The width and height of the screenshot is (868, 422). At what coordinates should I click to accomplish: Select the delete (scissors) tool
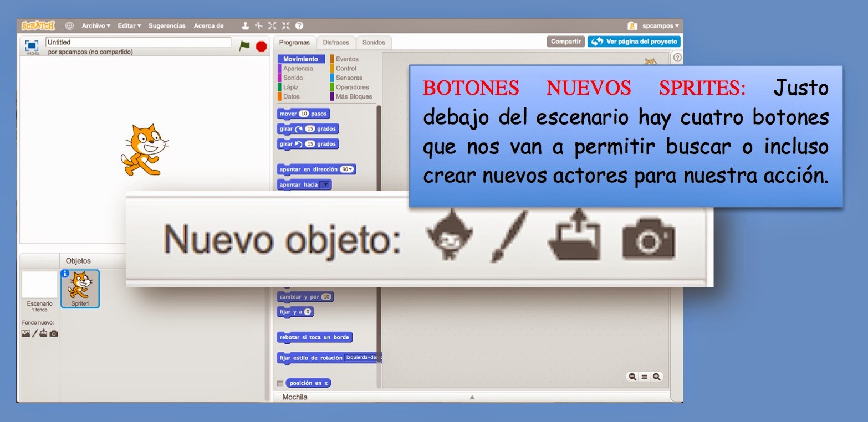pyautogui.click(x=259, y=25)
